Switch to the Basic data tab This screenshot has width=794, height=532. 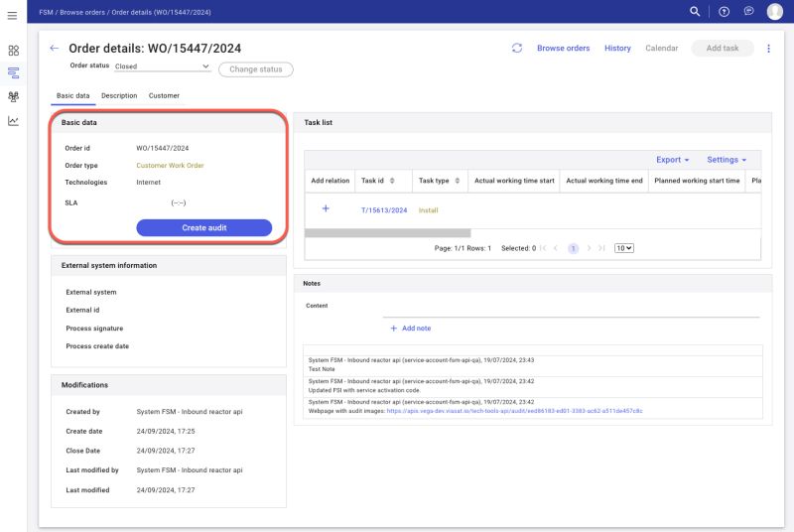72,95
